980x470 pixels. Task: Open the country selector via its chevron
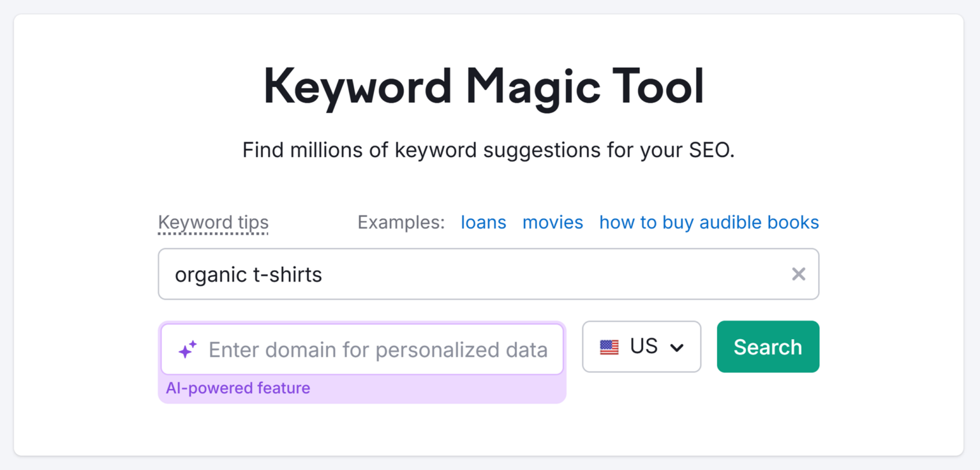click(x=676, y=348)
